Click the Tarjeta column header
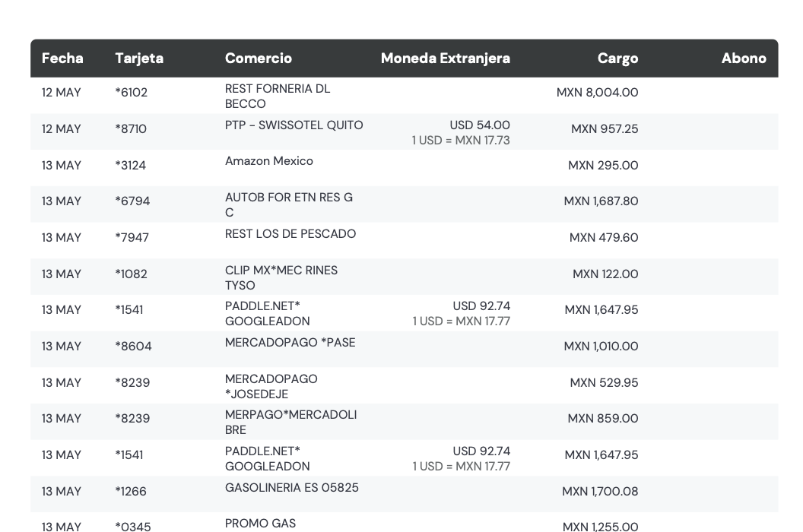Viewport: 803px width, 532px height. point(139,59)
